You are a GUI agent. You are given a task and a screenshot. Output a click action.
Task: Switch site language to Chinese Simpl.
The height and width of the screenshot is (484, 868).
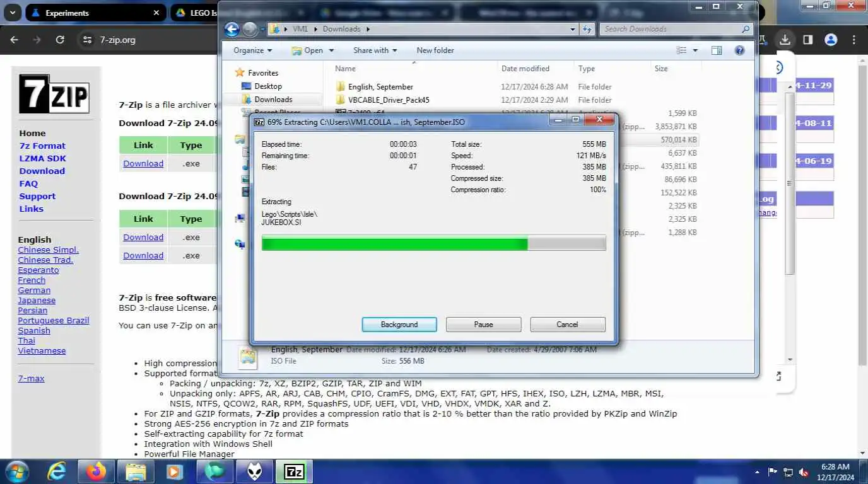point(49,250)
